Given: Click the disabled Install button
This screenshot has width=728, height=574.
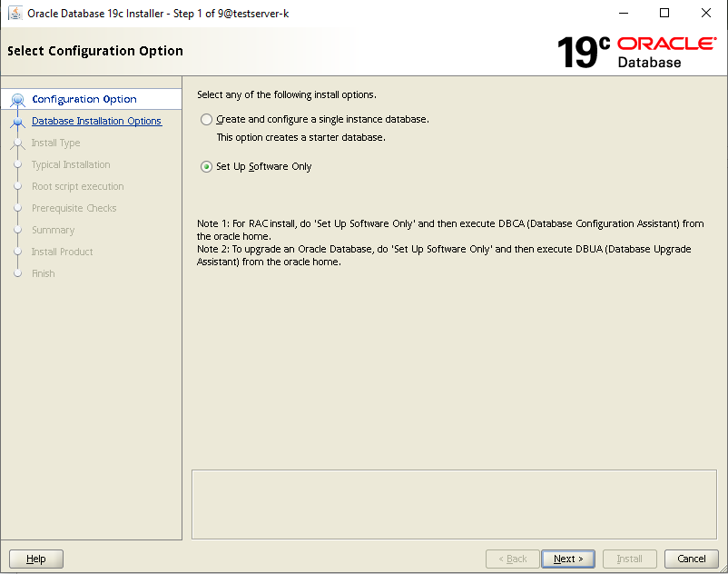Looking at the screenshot, I should pyautogui.click(x=630, y=559).
